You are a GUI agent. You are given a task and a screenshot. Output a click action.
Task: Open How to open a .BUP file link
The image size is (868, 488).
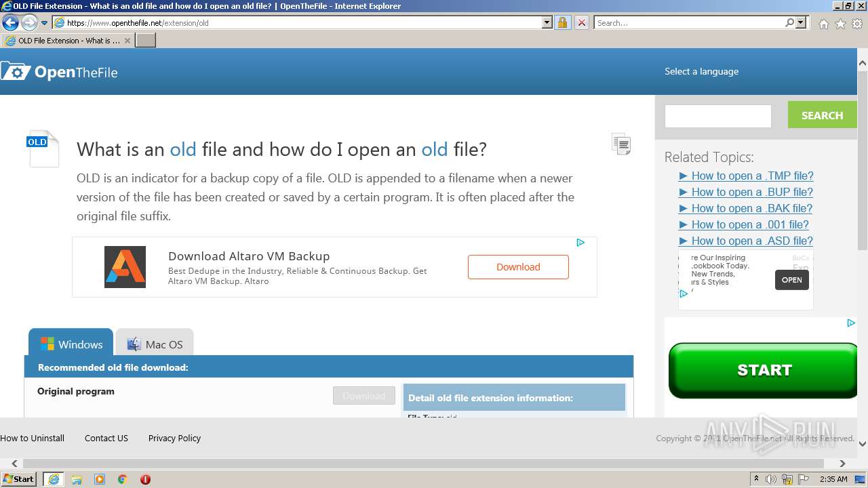[x=745, y=192]
